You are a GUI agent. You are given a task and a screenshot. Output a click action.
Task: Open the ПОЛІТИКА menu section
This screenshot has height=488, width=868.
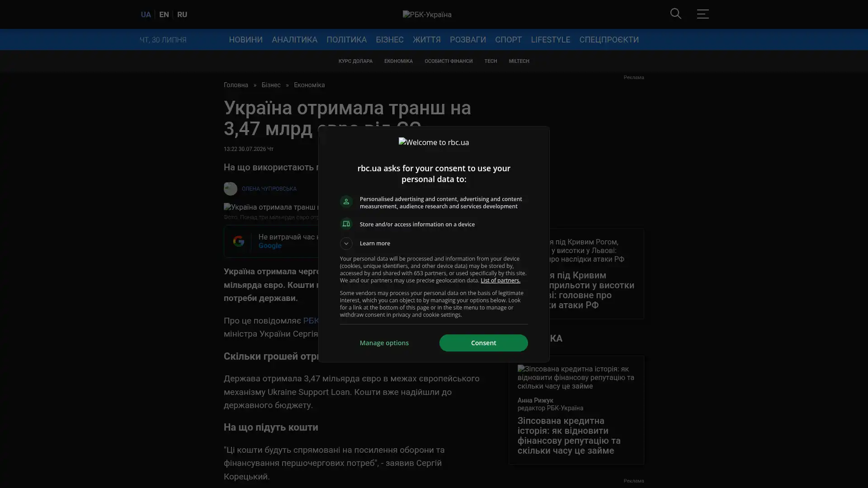(x=347, y=40)
